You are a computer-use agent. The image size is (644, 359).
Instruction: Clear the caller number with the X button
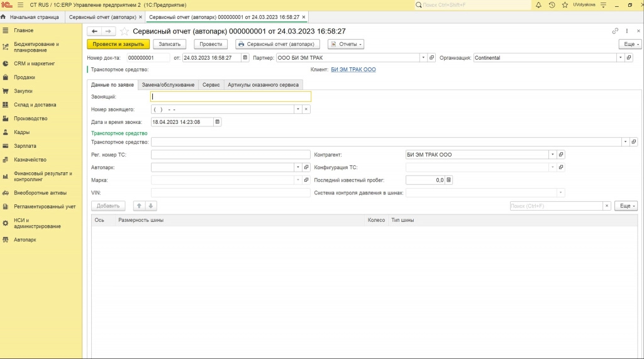pyautogui.click(x=306, y=109)
